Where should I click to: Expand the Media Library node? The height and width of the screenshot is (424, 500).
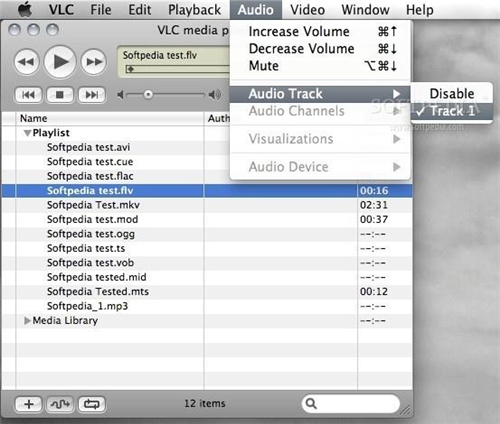coord(27,321)
